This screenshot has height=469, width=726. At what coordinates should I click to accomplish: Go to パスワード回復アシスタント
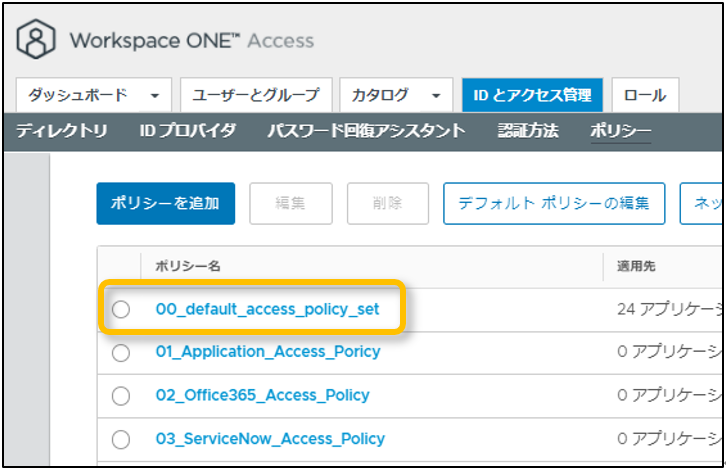tap(366, 131)
